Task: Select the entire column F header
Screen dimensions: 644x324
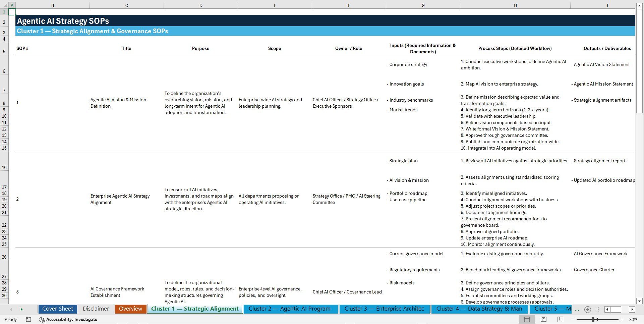Action: coord(349,5)
